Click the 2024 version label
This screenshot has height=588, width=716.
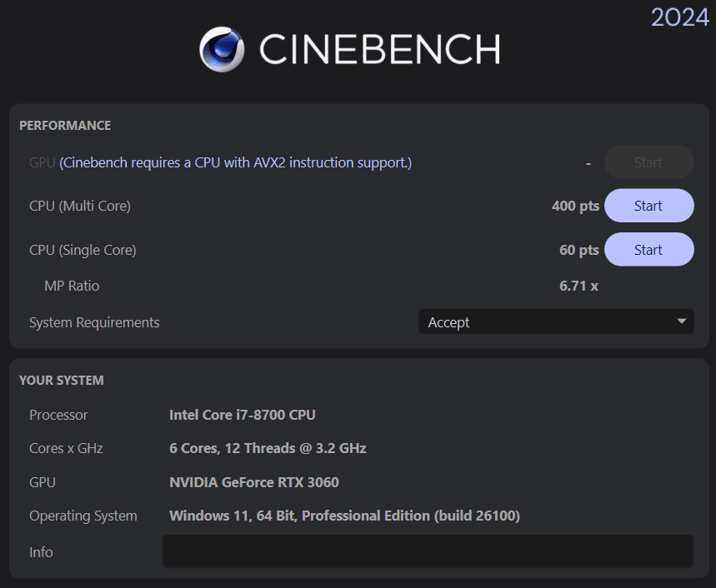tap(680, 17)
